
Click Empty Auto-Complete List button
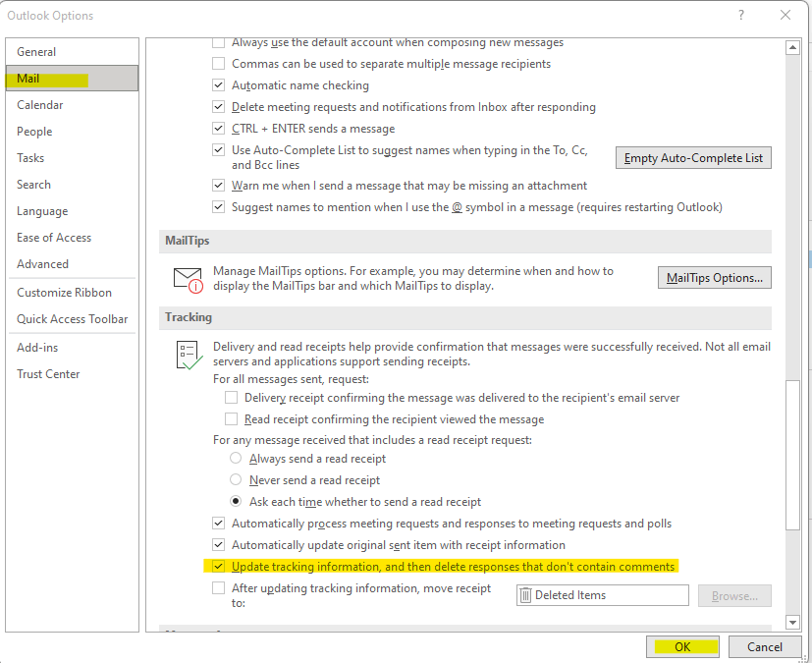(693, 158)
